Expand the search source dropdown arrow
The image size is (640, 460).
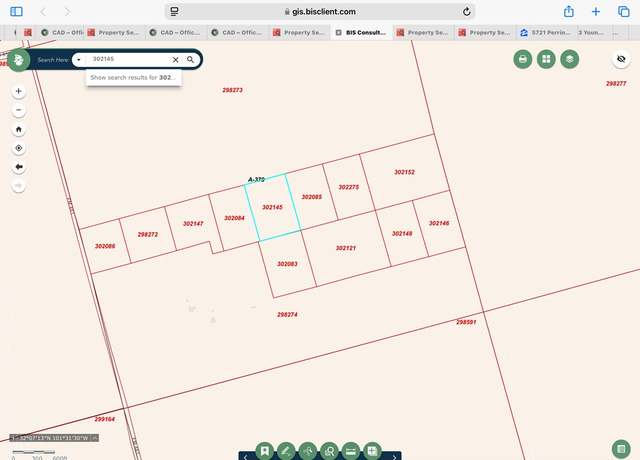click(78, 60)
